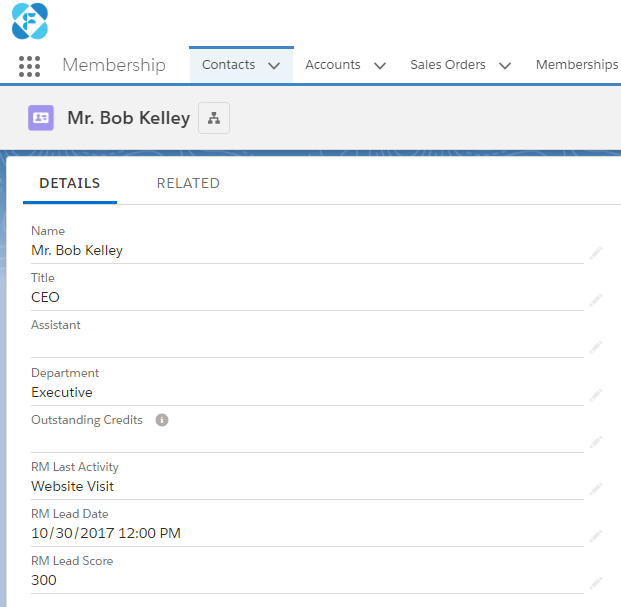Viewport: 621px width, 607px height.
Task: Open the Accounts navigation tab
Action: pyautogui.click(x=333, y=65)
